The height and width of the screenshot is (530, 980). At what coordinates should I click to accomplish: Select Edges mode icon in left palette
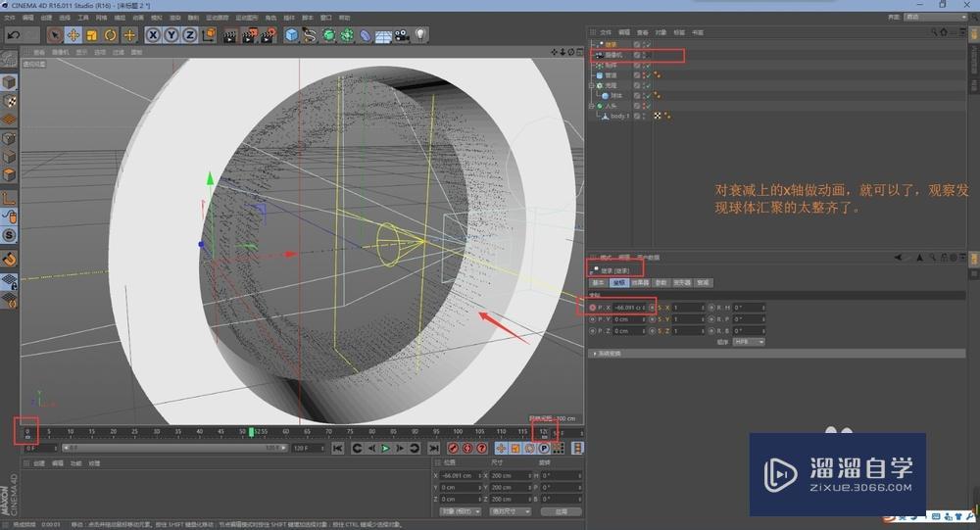coord(9,156)
